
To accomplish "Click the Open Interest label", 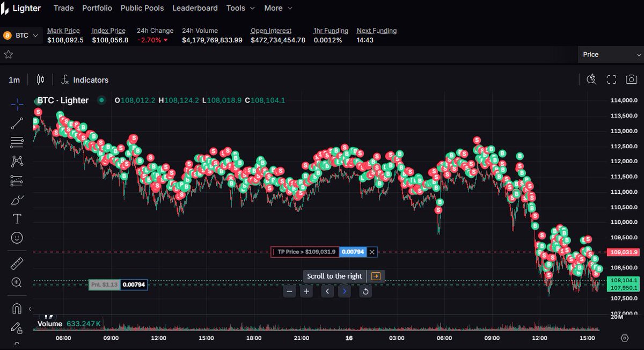I will pyautogui.click(x=271, y=31).
